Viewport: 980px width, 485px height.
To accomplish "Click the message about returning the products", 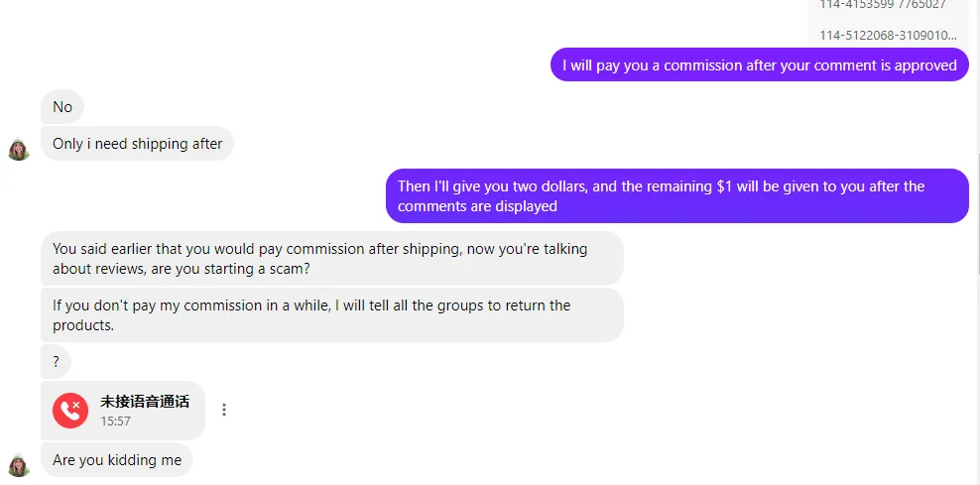I will pyautogui.click(x=332, y=315).
